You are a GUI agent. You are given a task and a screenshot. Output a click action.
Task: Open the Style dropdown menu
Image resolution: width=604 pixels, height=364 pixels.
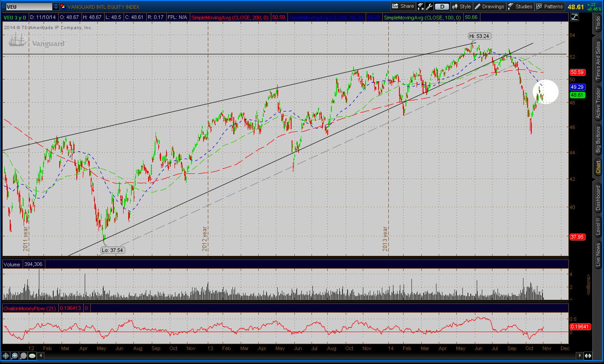(x=461, y=6)
